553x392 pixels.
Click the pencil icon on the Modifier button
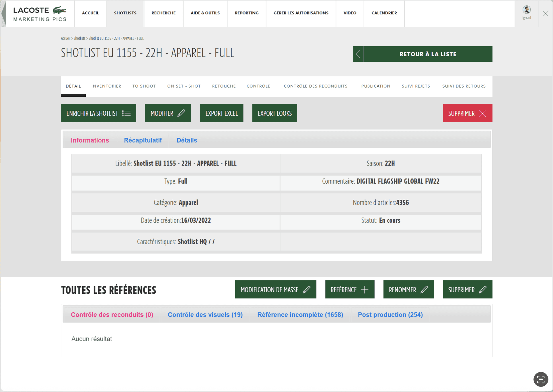[181, 113]
